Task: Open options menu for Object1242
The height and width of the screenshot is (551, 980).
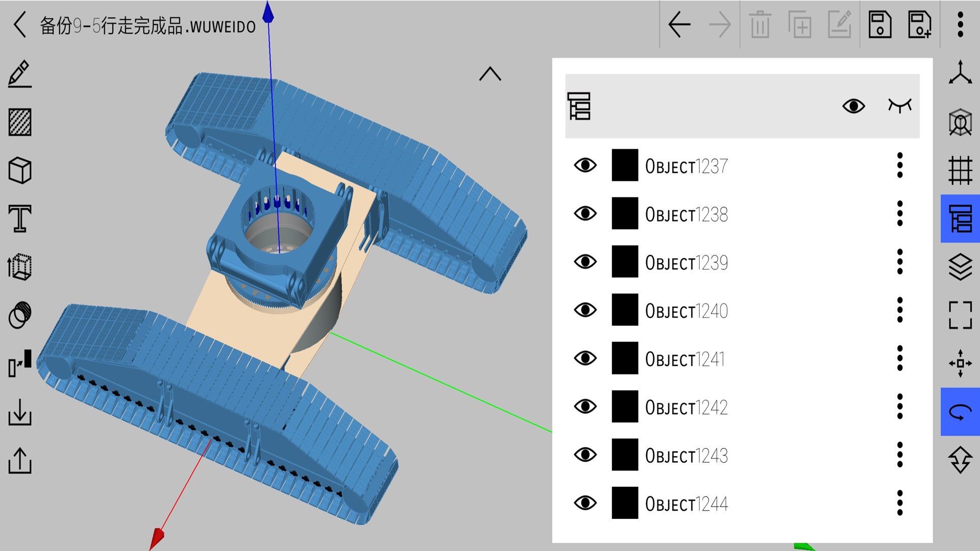Action: (900, 407)
